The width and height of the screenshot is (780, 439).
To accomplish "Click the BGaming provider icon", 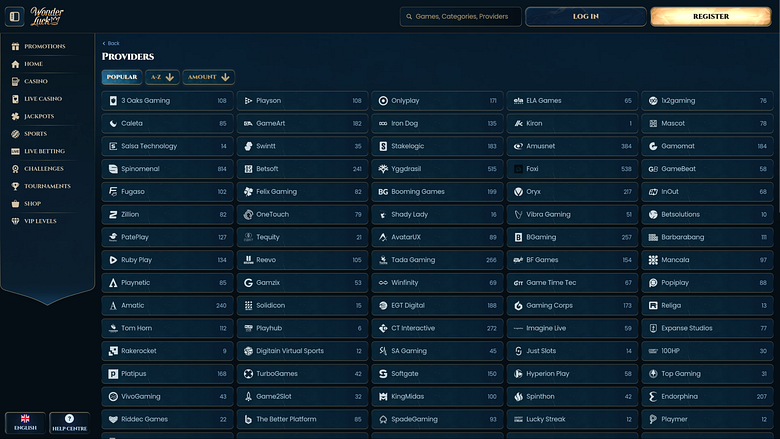I will 518,237.
